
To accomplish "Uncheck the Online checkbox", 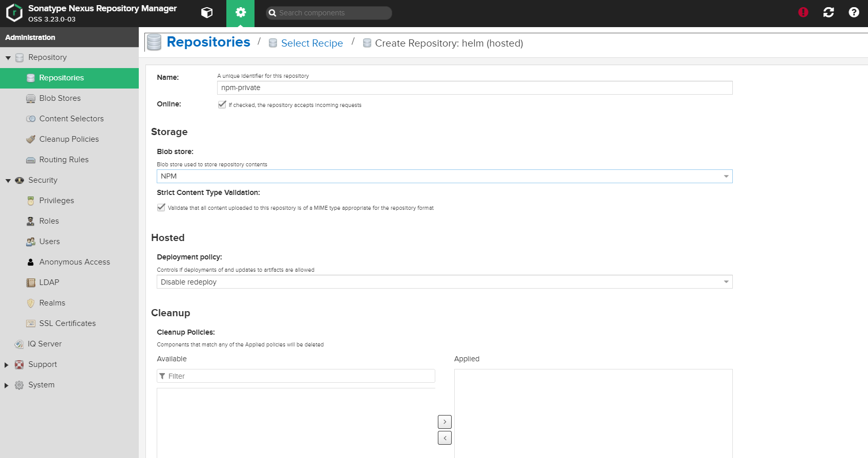I will [x=222, y=104].
